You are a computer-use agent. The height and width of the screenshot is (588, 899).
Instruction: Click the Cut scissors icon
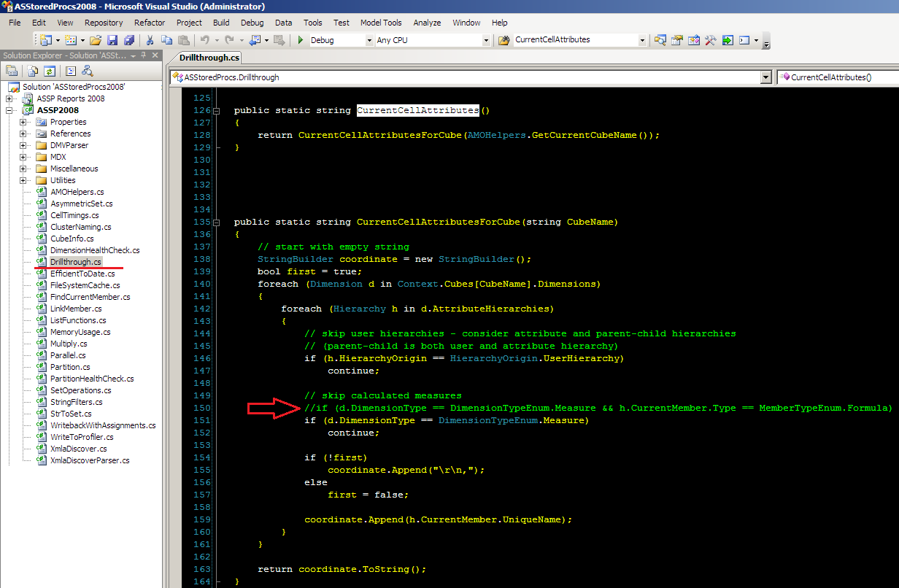click(150, 40)
